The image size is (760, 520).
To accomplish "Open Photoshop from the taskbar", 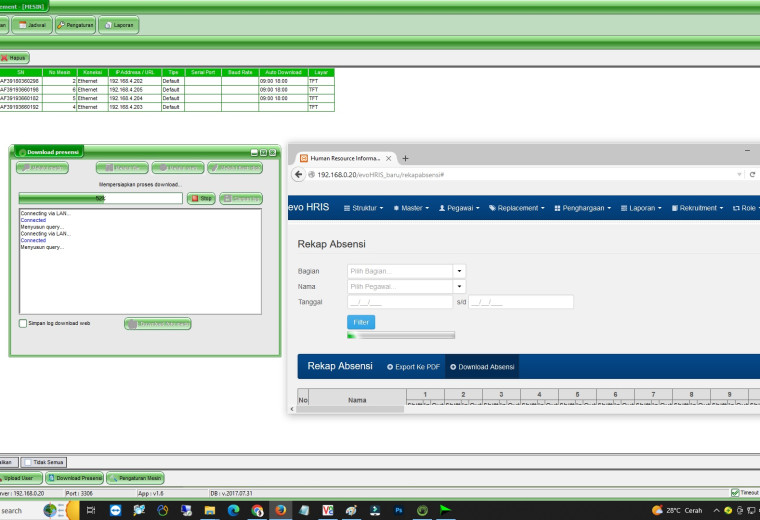I will (x=399, y=510).
